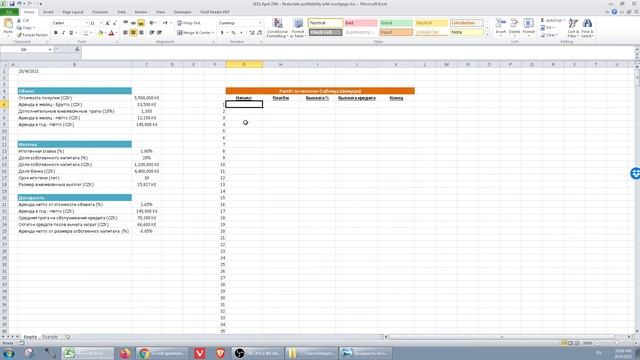Image resolution: width=640 pixels, height=360 pixels.
Task: Open the Borders dropdown arrow
Action: click(x=91, y=33)
